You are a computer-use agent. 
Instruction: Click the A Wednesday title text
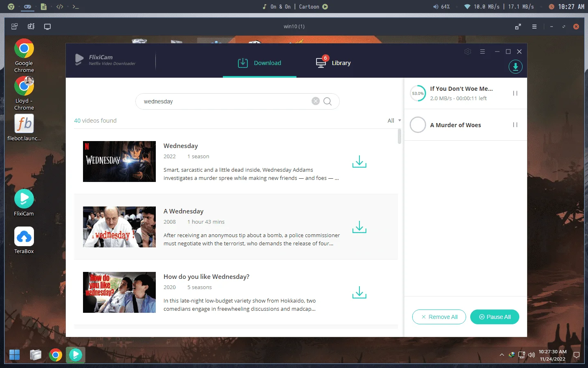[x=184, y=211]
